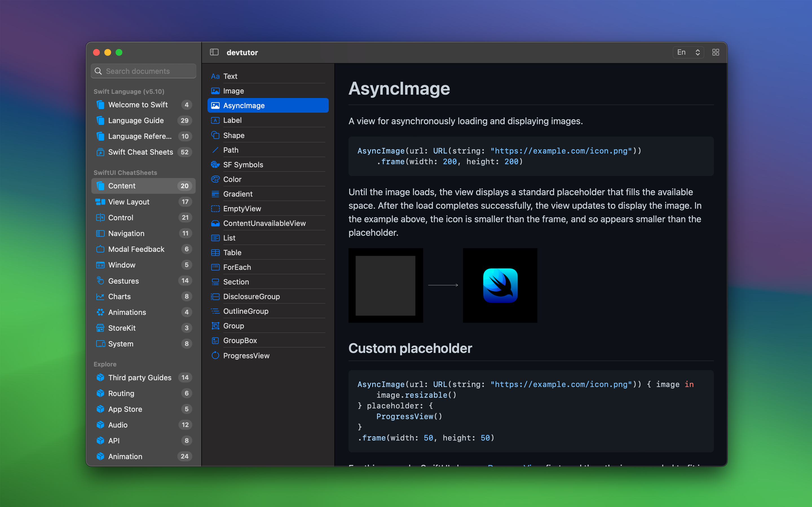Open the Language Guide section
This screenshot has width=812, height=507.
[x=136, y=120]
